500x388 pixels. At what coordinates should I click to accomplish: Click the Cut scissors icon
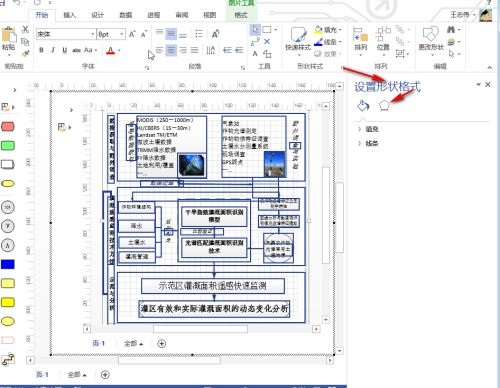tap(25, 29)
